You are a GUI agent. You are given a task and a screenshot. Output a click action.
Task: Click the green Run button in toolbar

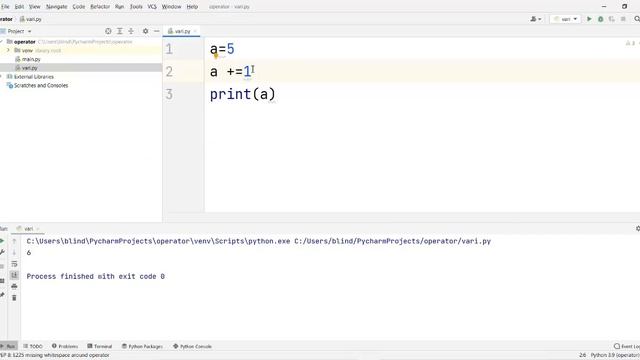(x=589, y=19)
